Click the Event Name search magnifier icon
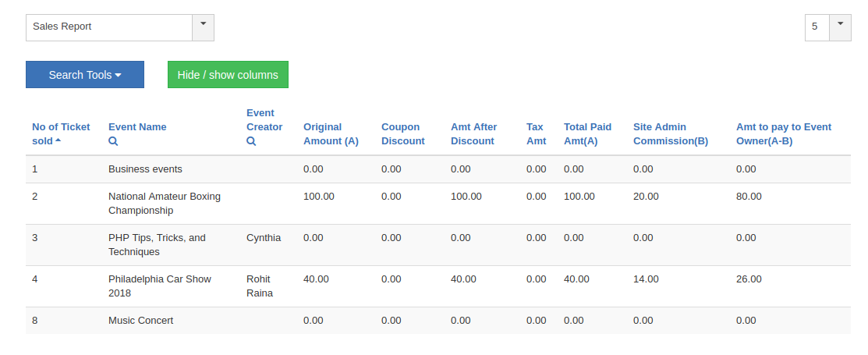This screenshot has height=355, width=868. pyautogui.click(x=113, y=141)
